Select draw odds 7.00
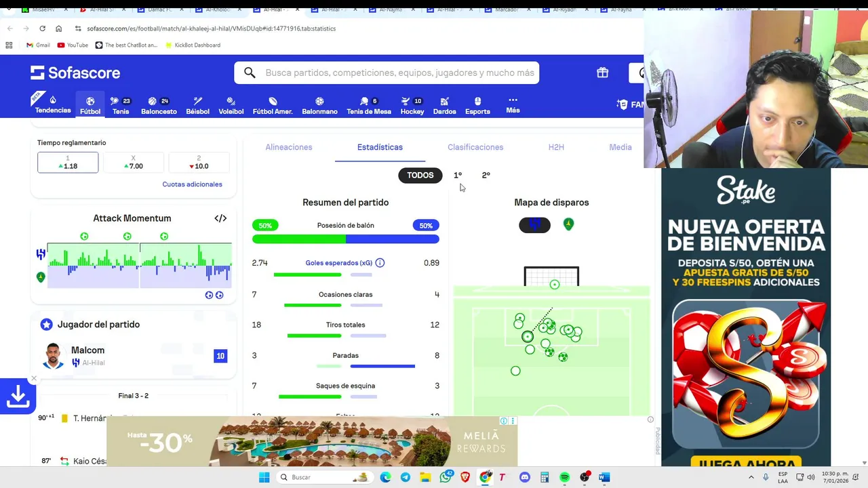This screenshot has width=868, height=488. [133, 163]
